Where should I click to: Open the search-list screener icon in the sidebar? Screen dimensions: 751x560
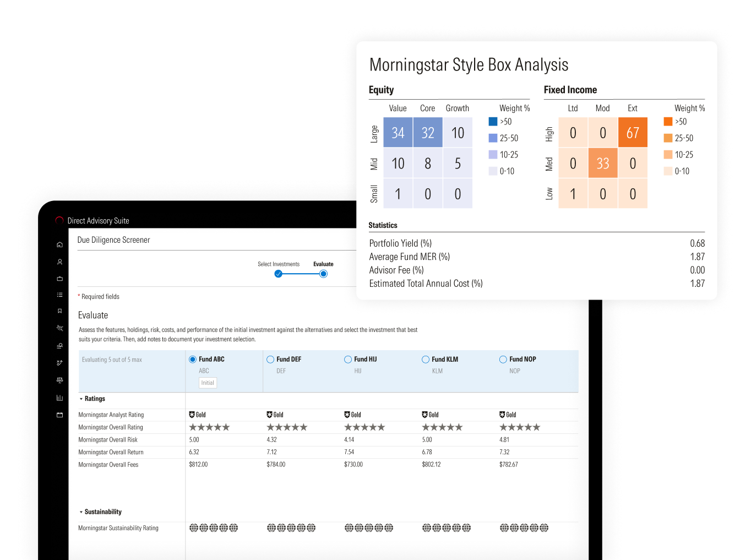click(x=59, y=346)
